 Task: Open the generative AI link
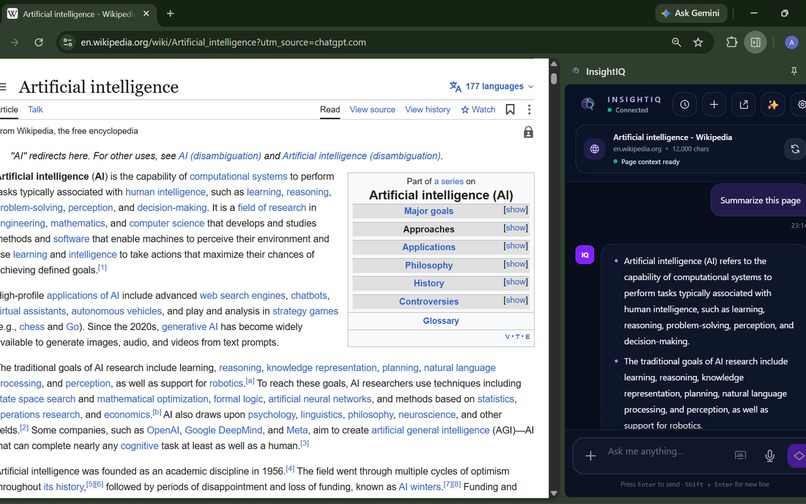point(190,327)
